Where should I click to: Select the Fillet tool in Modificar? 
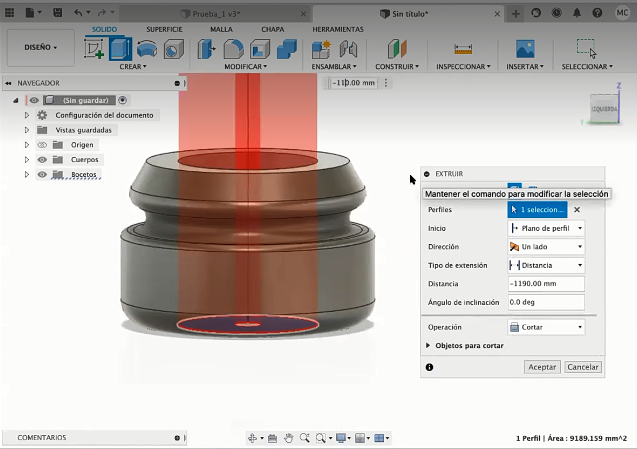(x=234, y=49)
